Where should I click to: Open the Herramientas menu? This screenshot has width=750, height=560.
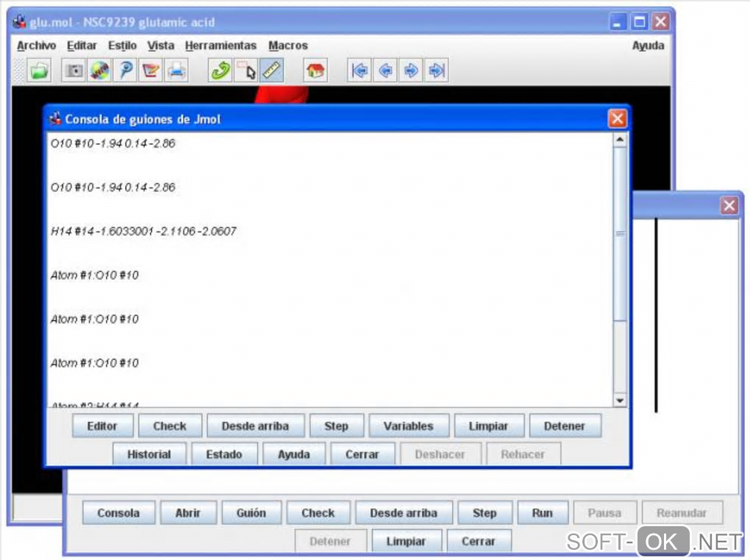221,46
